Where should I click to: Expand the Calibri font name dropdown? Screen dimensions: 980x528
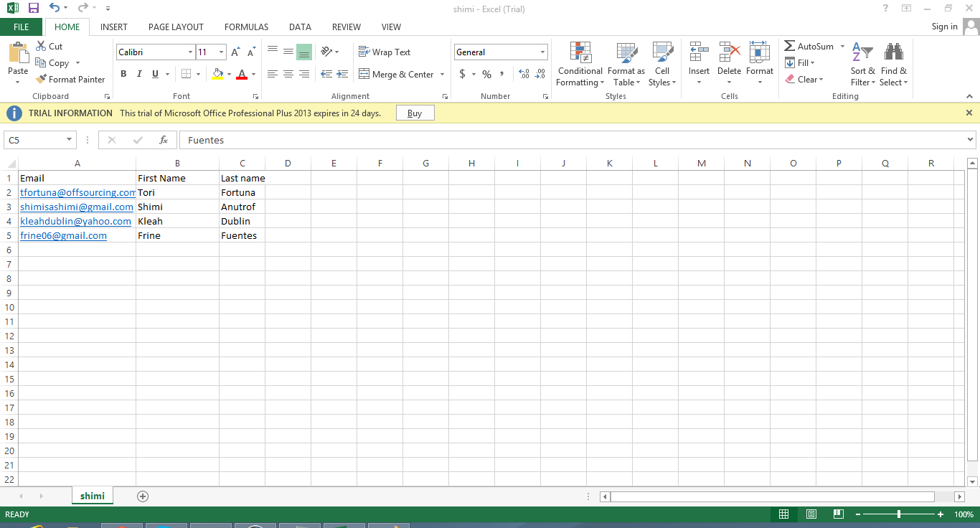pos(190,52)
